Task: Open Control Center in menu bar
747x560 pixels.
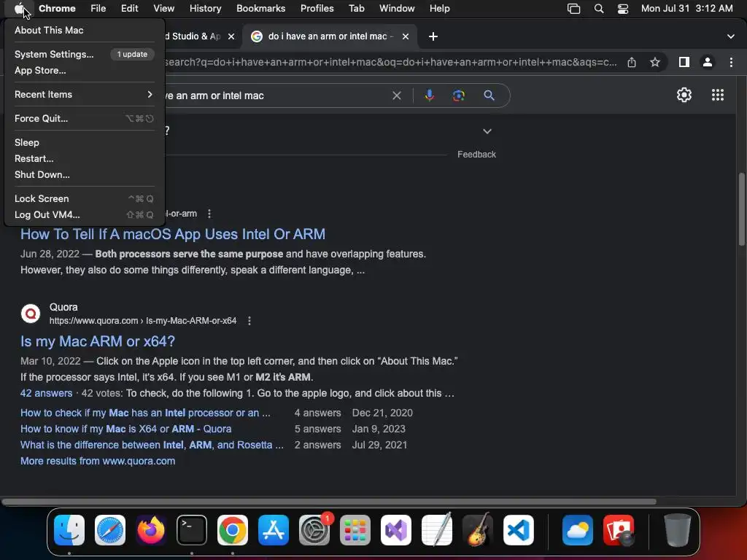Action: (623, 8)
